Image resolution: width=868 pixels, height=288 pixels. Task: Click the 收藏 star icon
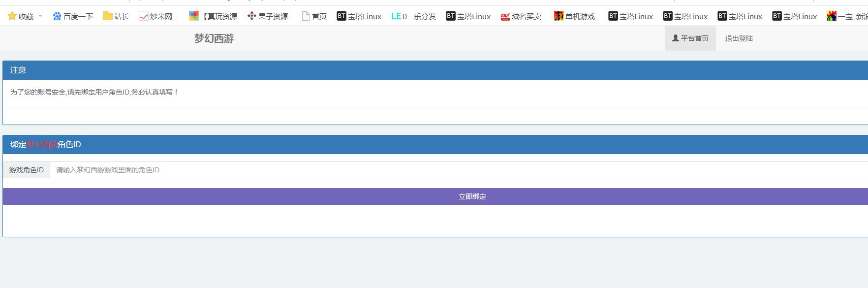(x=12, y=16)
